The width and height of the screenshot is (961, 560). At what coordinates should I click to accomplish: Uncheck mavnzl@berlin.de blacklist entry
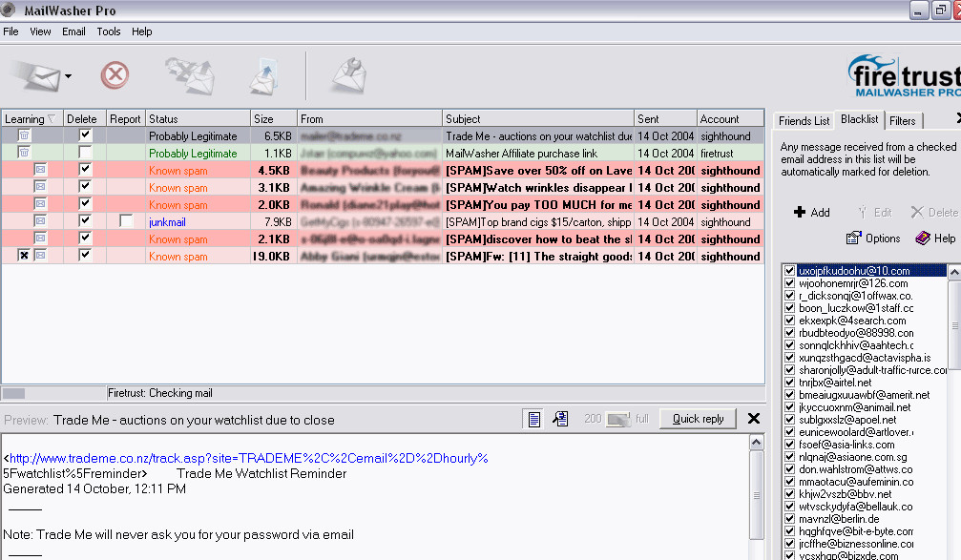click(x=789, y=519)
